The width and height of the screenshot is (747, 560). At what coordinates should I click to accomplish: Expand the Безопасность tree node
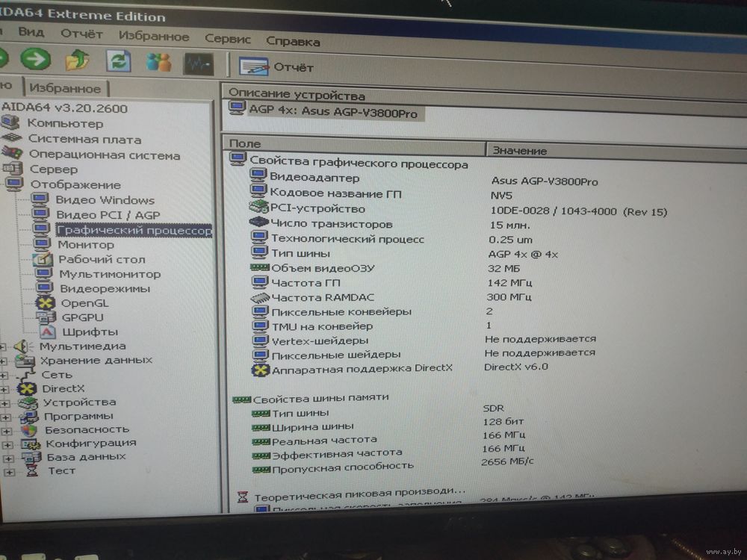(x=7, y=432)
